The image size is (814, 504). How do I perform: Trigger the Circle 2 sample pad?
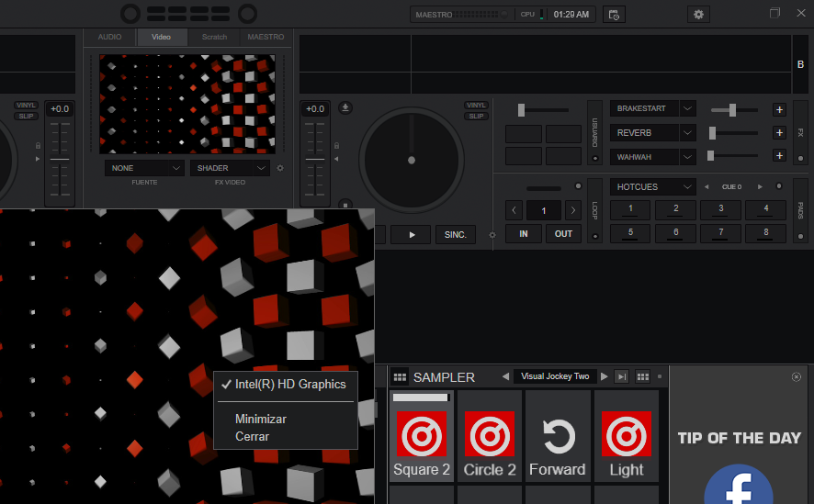point(490,437)
